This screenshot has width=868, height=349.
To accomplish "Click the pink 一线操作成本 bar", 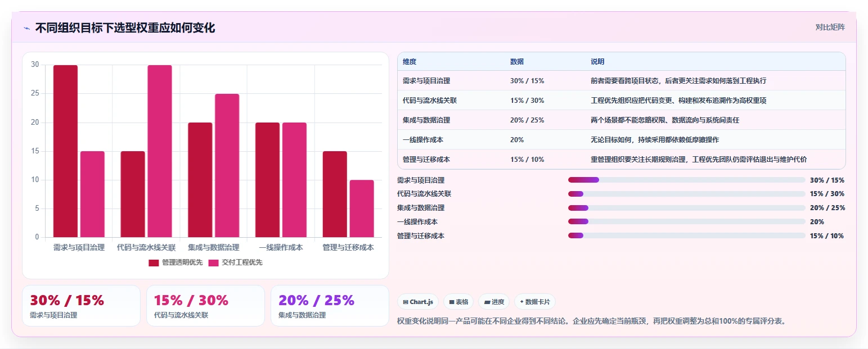I will (294, 180).
